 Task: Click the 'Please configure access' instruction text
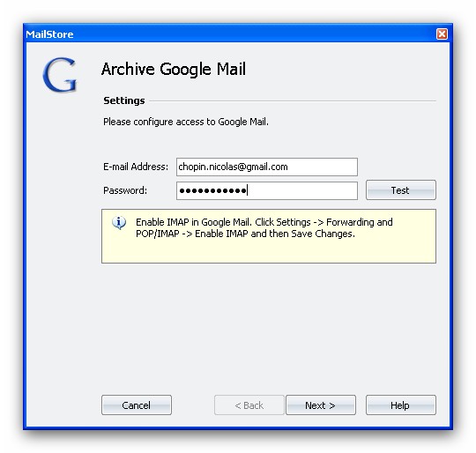click(x=186, y=122)
